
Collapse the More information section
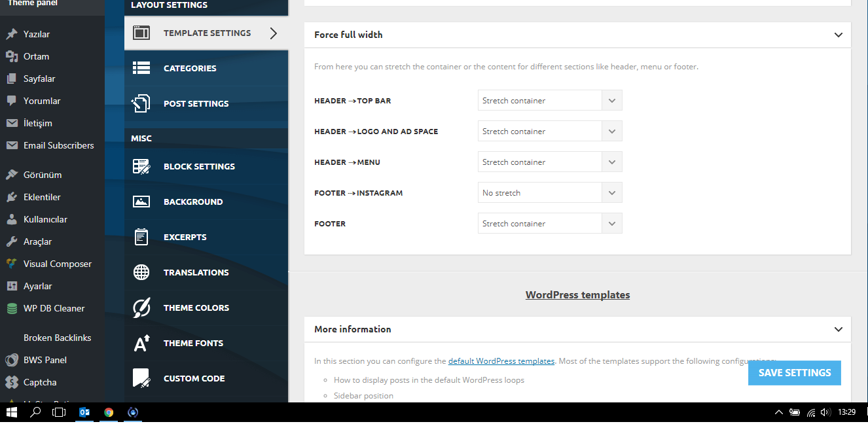[839, 329]
